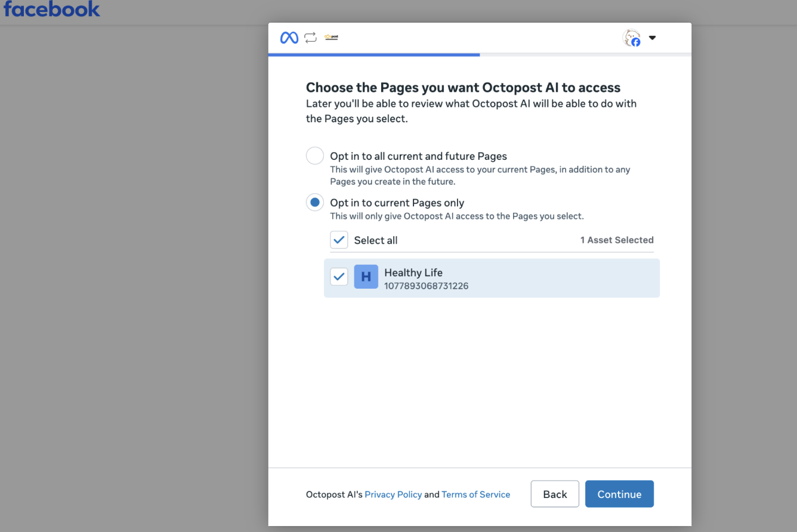Screen dimensions: 797x532
Task: Click the Healthy Life page name
Action: tap(413, 273)
